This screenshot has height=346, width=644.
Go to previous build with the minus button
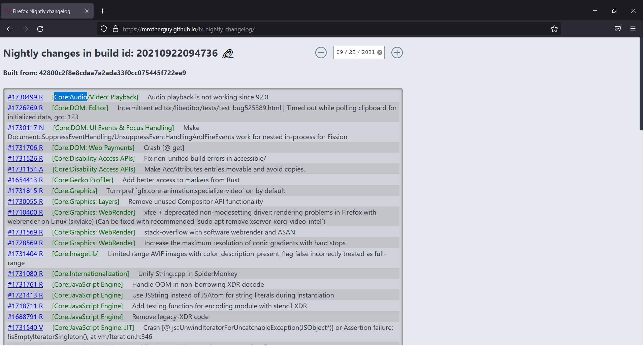coord(321,53)
